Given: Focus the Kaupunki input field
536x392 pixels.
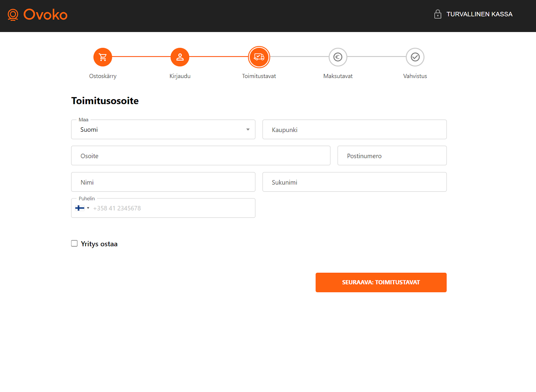Looking at the screenshot, I should coord(354,129).
